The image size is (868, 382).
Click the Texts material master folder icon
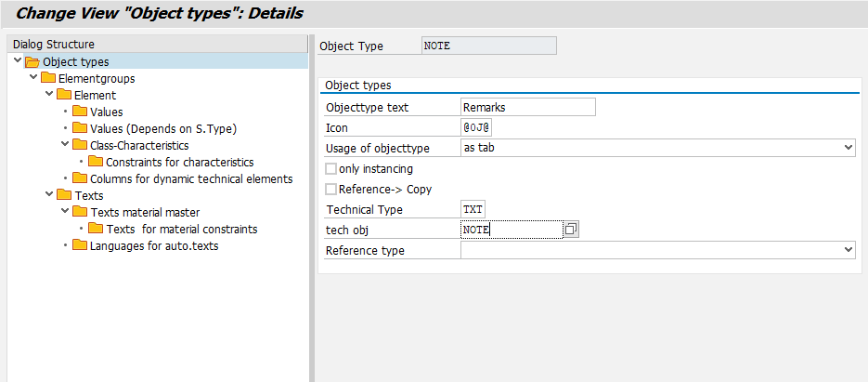[80, 212]
